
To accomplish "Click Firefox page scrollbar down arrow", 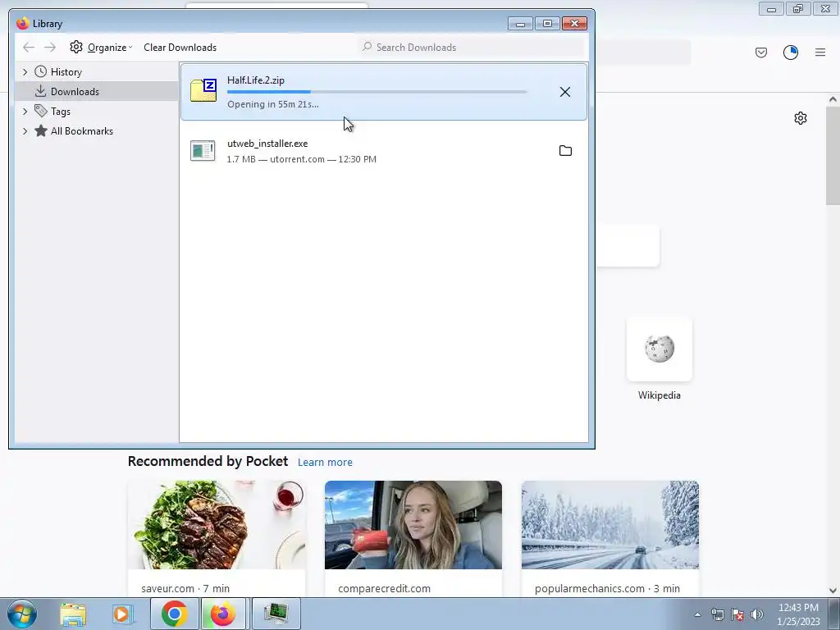I will tap(833, 591).
